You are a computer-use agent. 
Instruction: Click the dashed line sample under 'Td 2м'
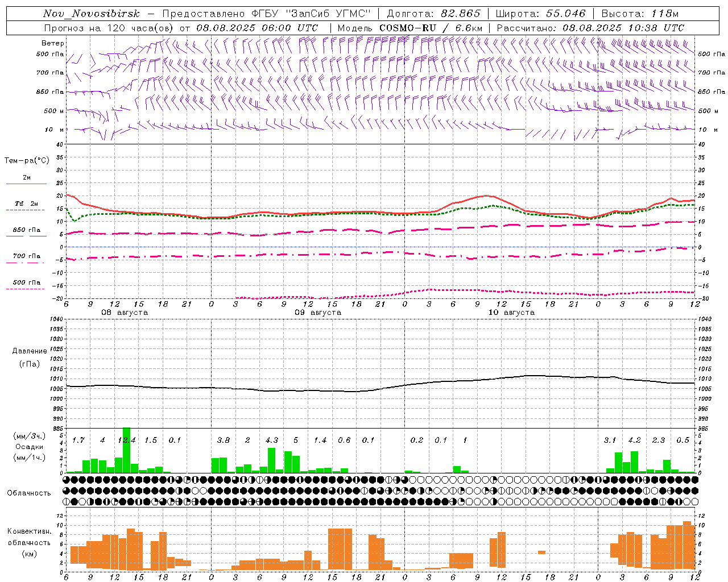click(x=25, y=210)
